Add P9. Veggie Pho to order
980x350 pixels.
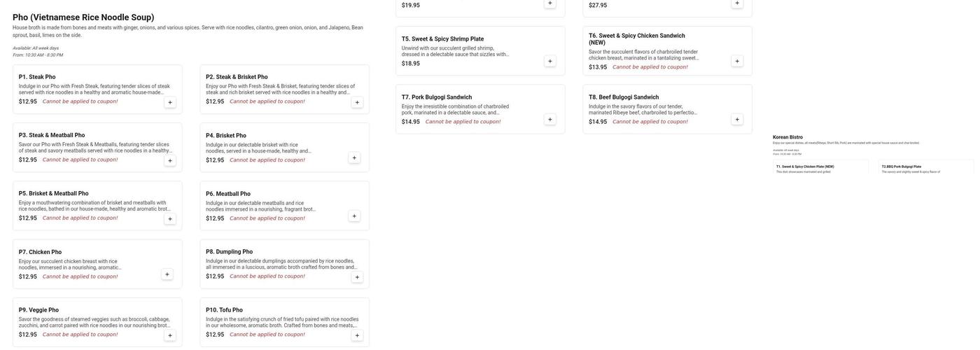point(170,336)
